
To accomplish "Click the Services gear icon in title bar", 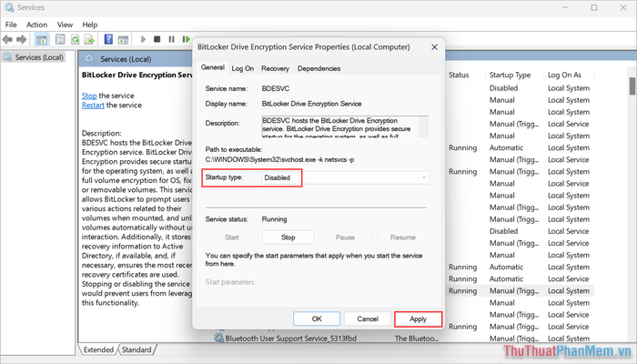I will (x=8, y=7).
